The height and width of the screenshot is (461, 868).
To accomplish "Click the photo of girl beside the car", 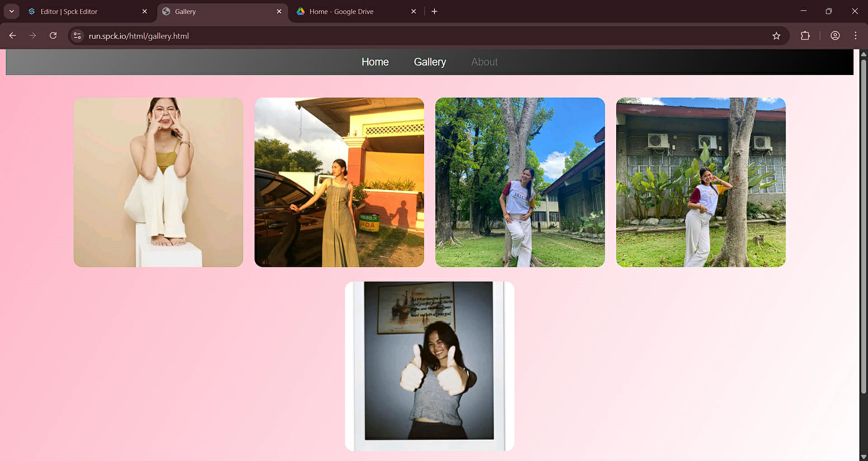I will (339, 182).
